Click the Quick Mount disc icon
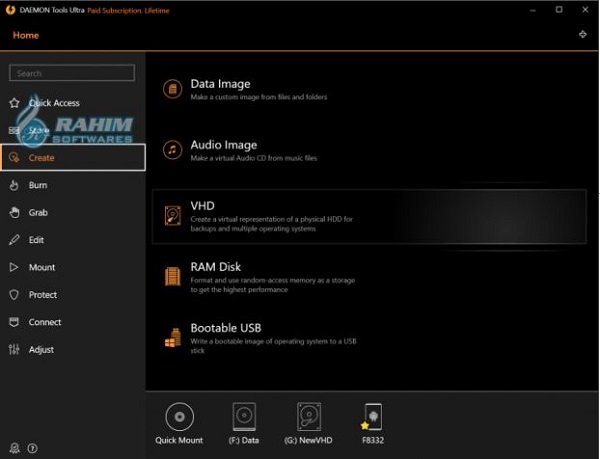Viewport: 600px width, 459px height. [179, 417]
